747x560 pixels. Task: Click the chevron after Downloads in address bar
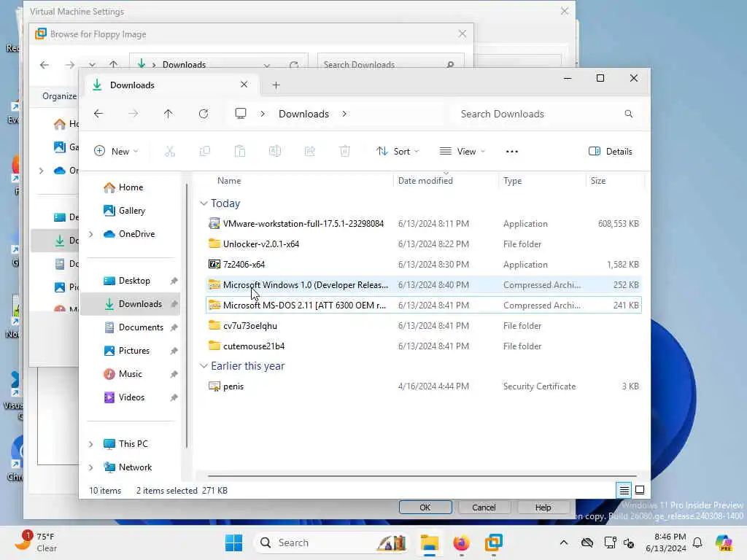[x=344, y=114]
